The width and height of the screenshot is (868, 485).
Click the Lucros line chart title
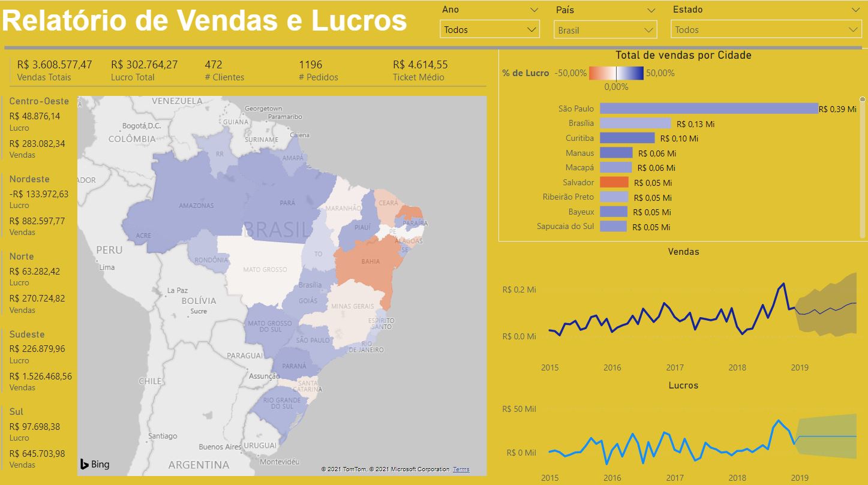[x=683, y=385]
